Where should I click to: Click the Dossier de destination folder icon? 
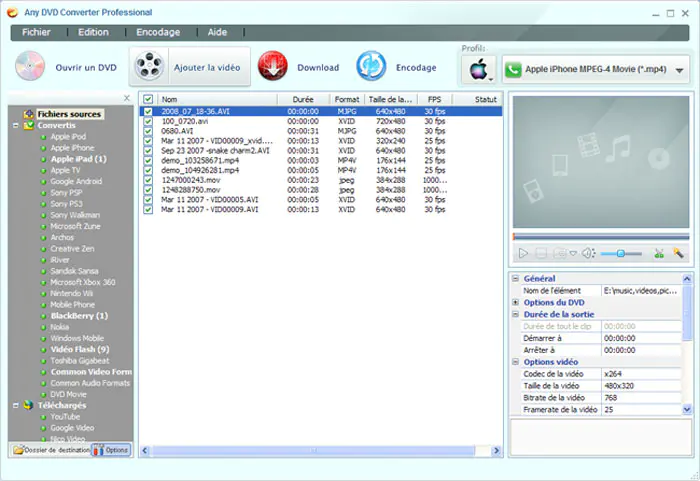pyautogui.click(x=18, y=450)
